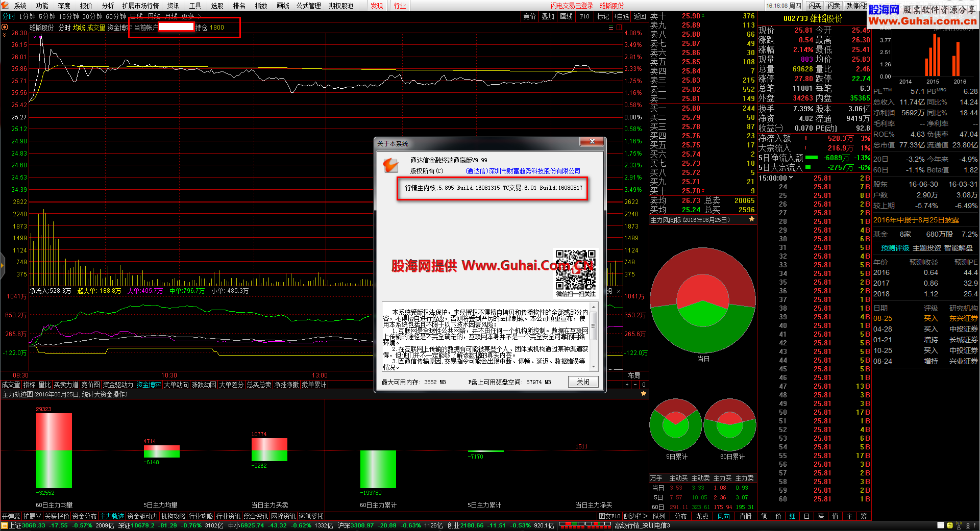Switch to the 5分钟 period tab
This screenshot has width=980, height=531.
point(47,16)
